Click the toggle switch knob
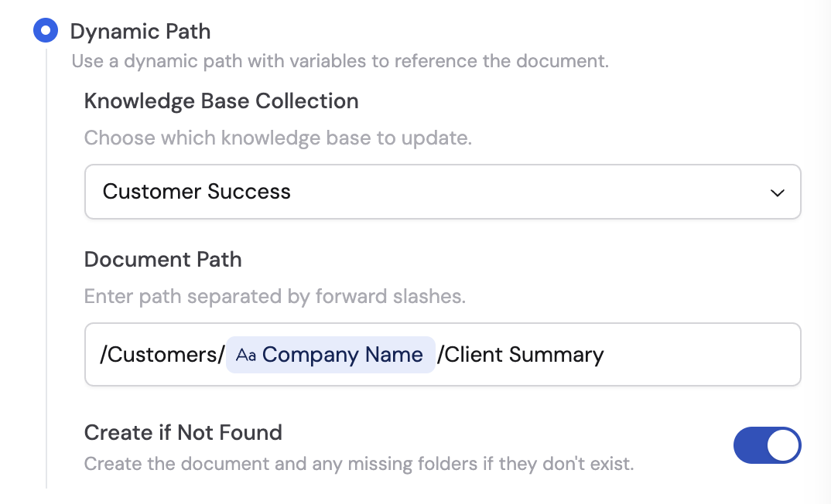The width and height of the screenshot is (831, 504). (x=782, y=445)
